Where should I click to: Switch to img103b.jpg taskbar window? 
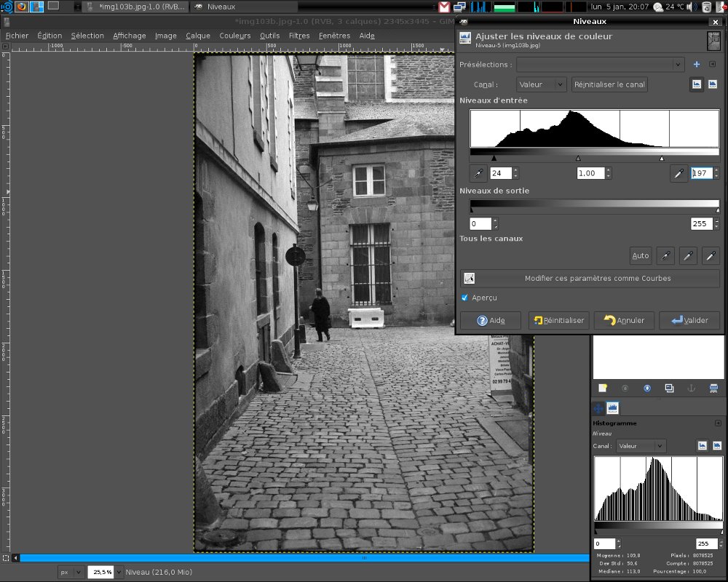tap(135, 7)
